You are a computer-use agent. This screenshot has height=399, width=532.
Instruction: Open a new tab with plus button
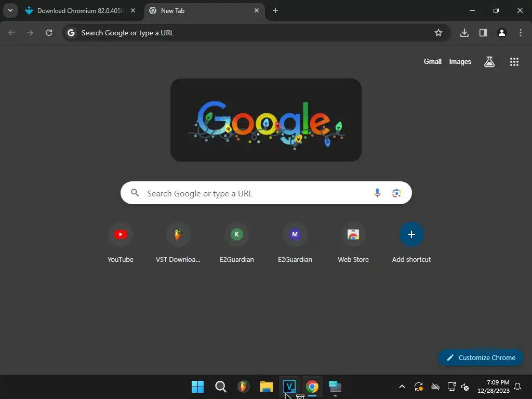[x=275, y=10]
